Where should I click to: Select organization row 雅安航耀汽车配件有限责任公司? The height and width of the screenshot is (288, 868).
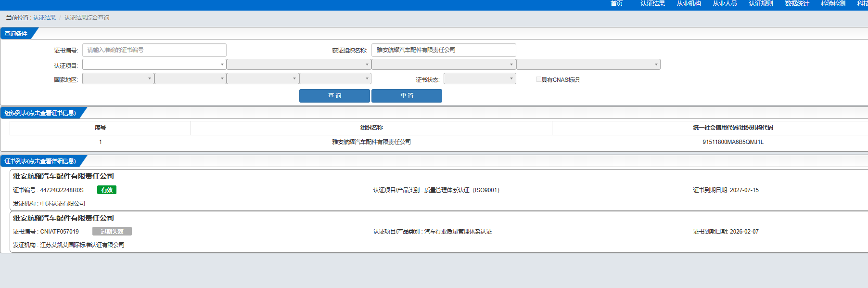371,142
